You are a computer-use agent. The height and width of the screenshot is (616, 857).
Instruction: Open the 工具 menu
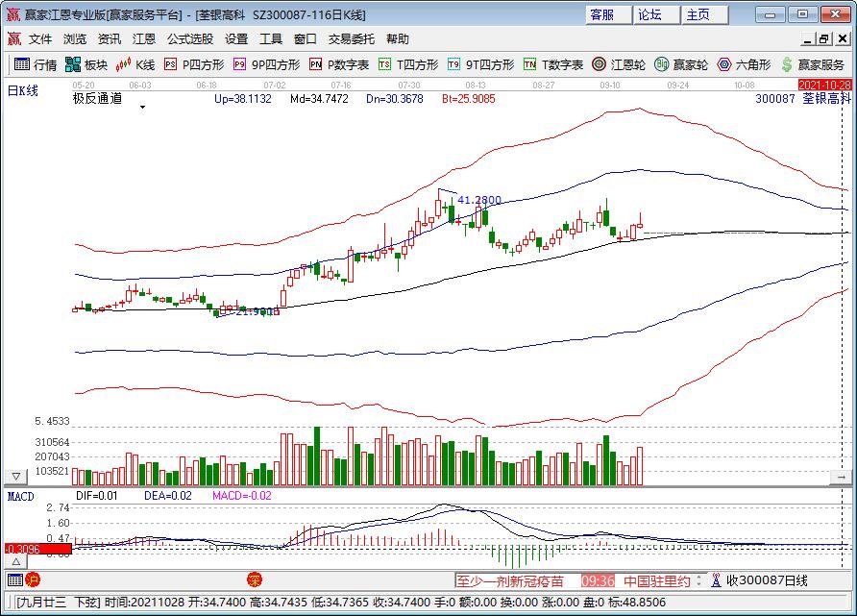click(271, 39)
